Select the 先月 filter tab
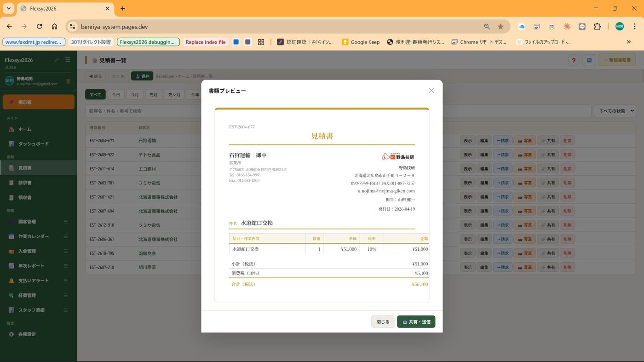644x362 pixels. 154,95
